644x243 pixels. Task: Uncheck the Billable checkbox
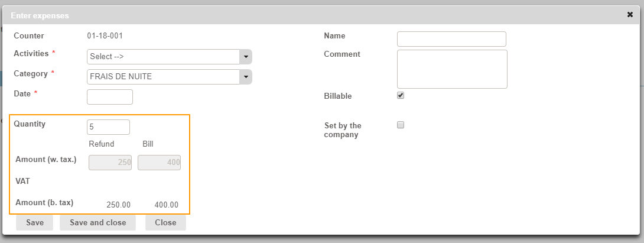coord(401,96)
